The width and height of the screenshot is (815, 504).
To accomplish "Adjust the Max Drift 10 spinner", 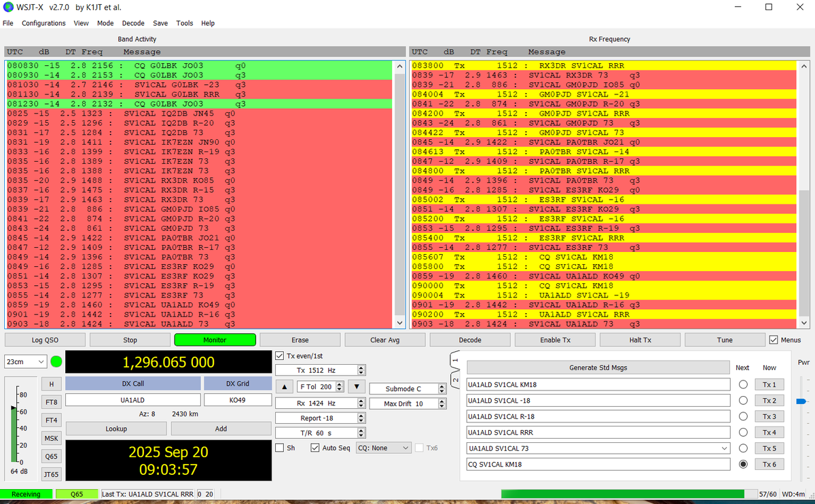I will click(x=407, y=403).
